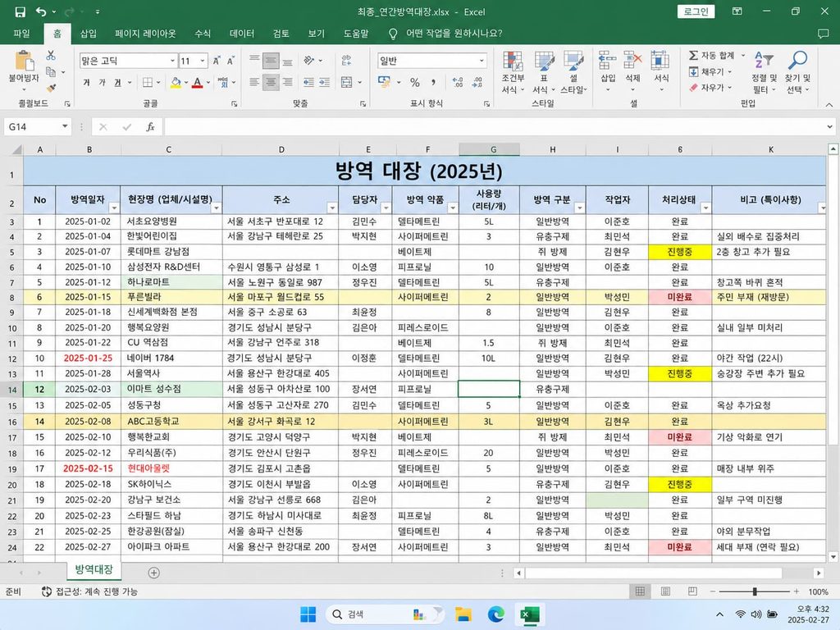Apply the red font color A icon
The width and height of the screenshot is (840, 630).
point(197,83)
